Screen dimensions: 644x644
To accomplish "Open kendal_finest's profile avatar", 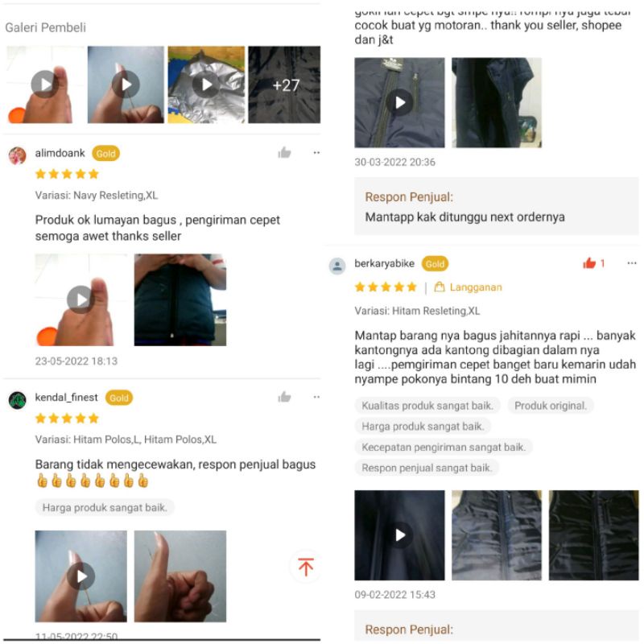I will tap(17, 399).
